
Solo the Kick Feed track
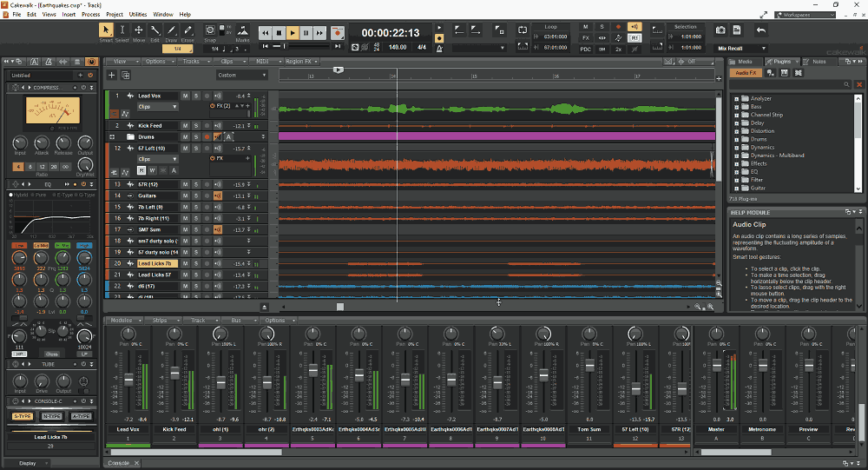coord(196,126)
